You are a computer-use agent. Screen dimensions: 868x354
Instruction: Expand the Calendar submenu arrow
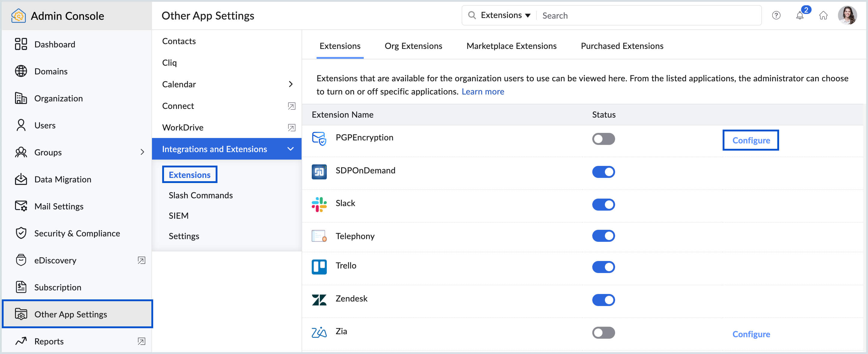pos(290,84)
